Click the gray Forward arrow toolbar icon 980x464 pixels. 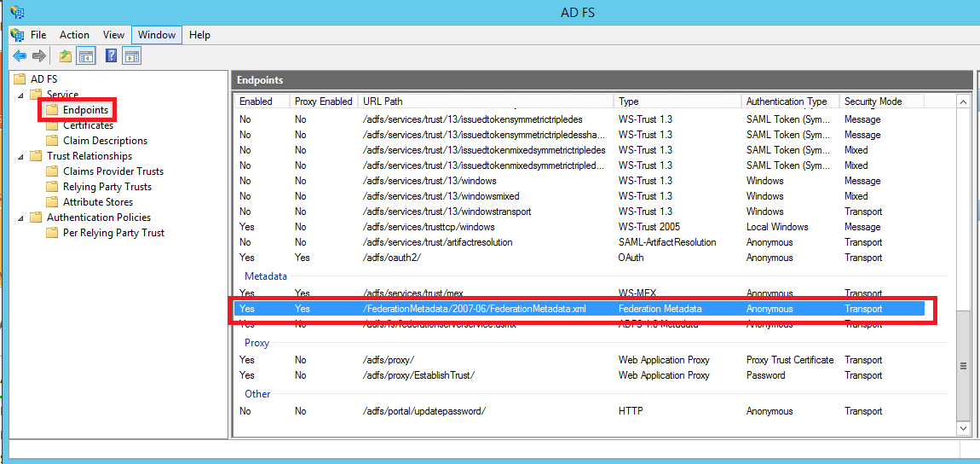pos(39,56)
